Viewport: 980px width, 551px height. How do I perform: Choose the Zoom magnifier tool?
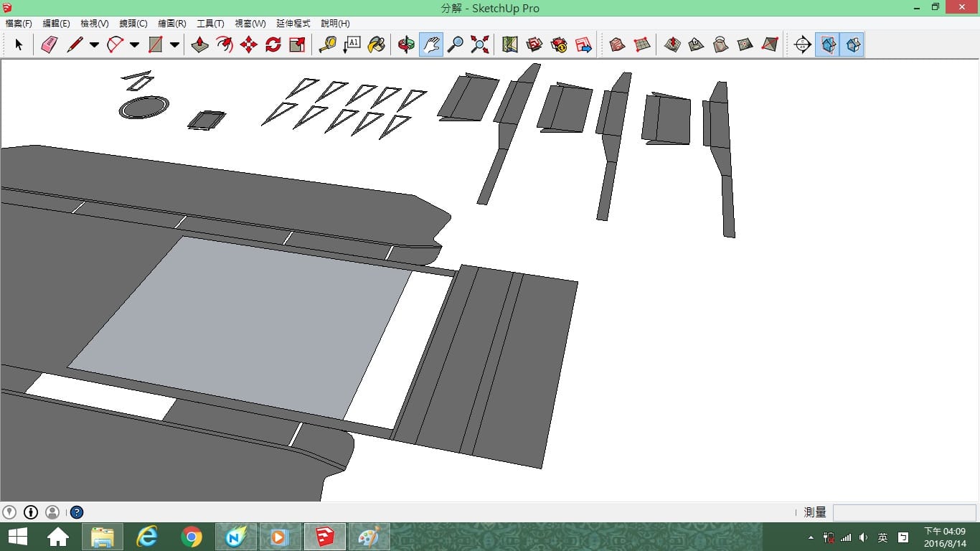click(455, 44)
